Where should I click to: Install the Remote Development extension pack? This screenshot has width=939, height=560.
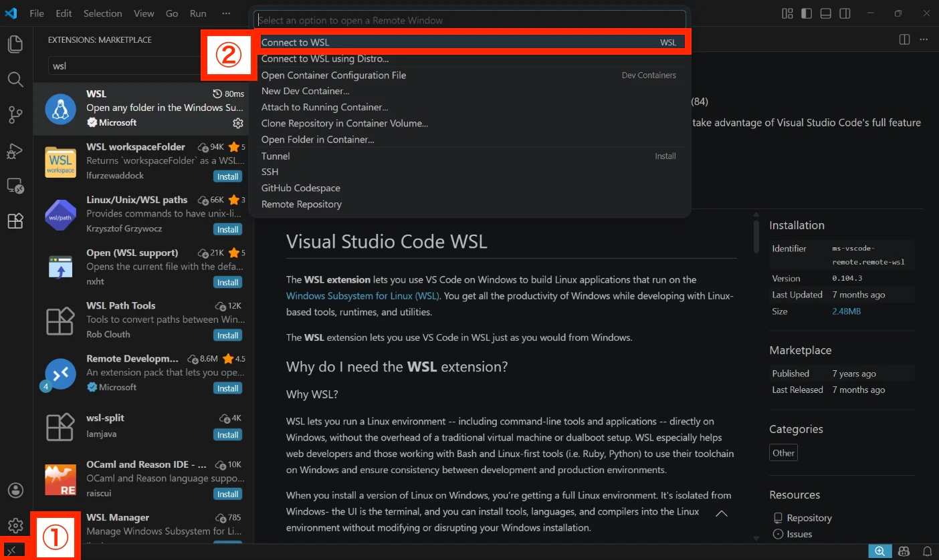(227, 388)
